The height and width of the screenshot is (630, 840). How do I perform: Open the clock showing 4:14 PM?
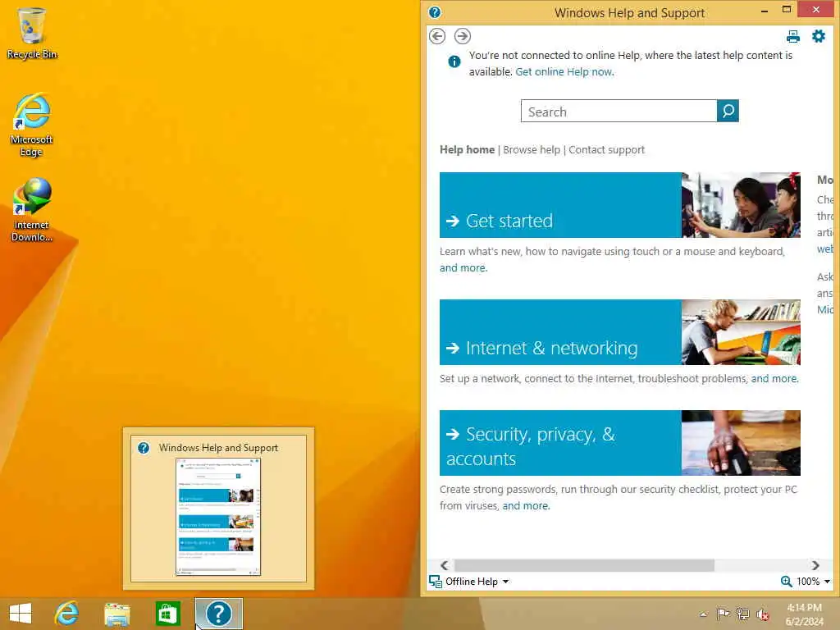[x=804, y=614]
